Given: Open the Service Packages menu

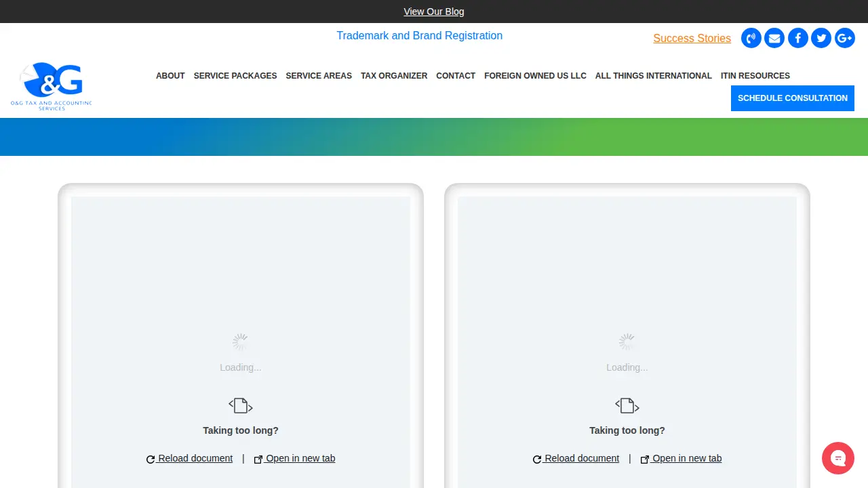Looking at the screenshot, I should tap(235, 76).
